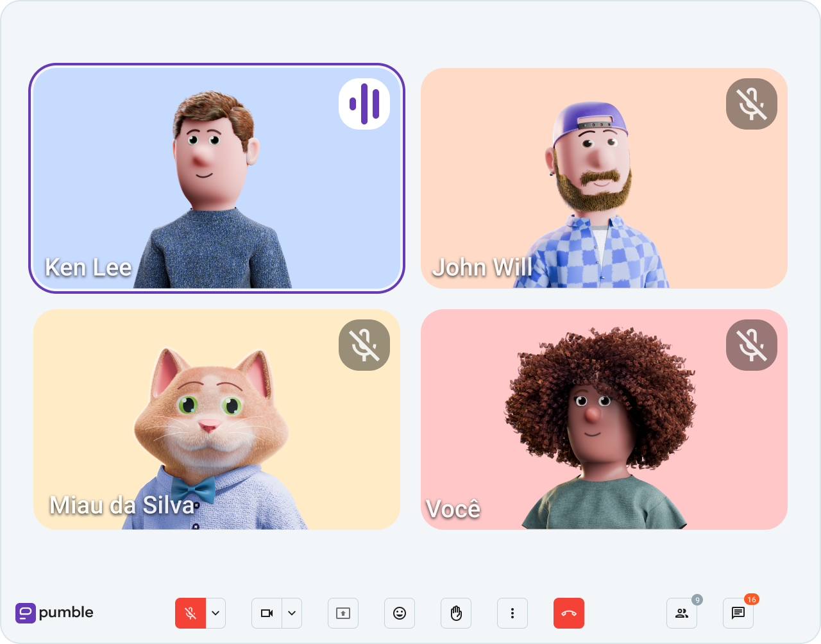Image resolution: width=821 pixels, height=644 pixels.
Task: Toggle Miau da Silva's muted microphone indicator
Action: point(364,344)
